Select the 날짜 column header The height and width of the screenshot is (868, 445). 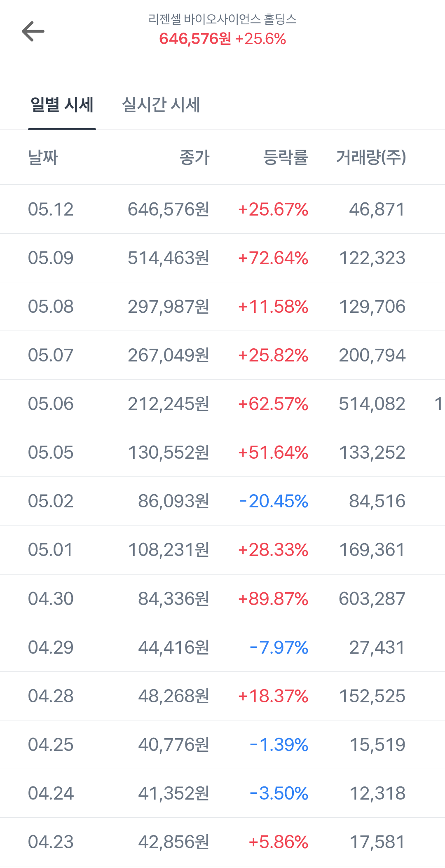coord(43,157)
